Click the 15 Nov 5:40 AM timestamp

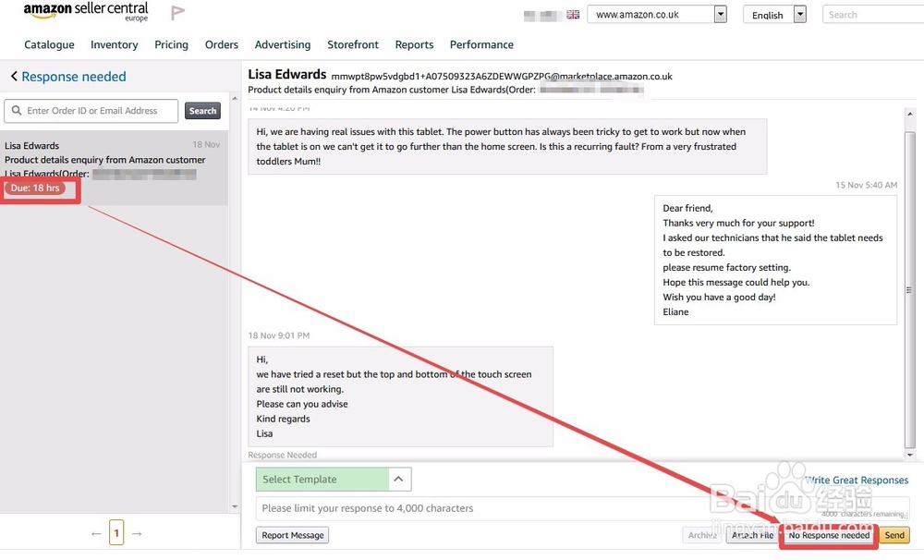pos(867,185)
